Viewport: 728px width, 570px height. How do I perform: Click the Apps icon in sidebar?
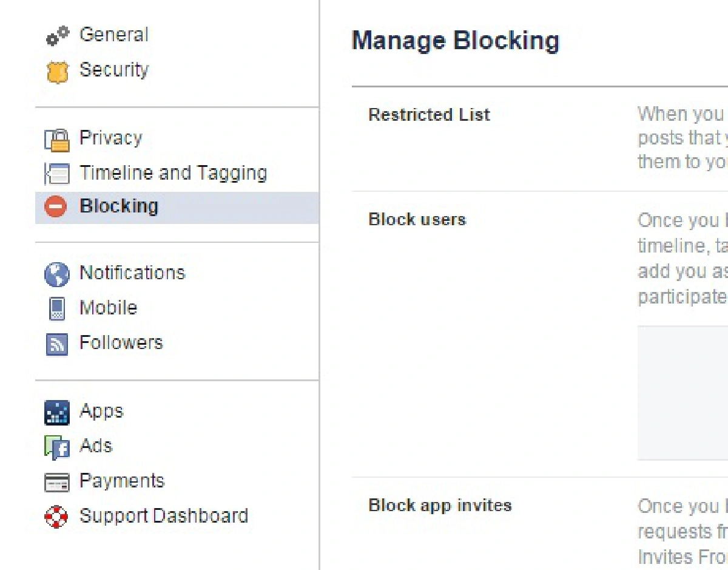[x=57, y=412]
